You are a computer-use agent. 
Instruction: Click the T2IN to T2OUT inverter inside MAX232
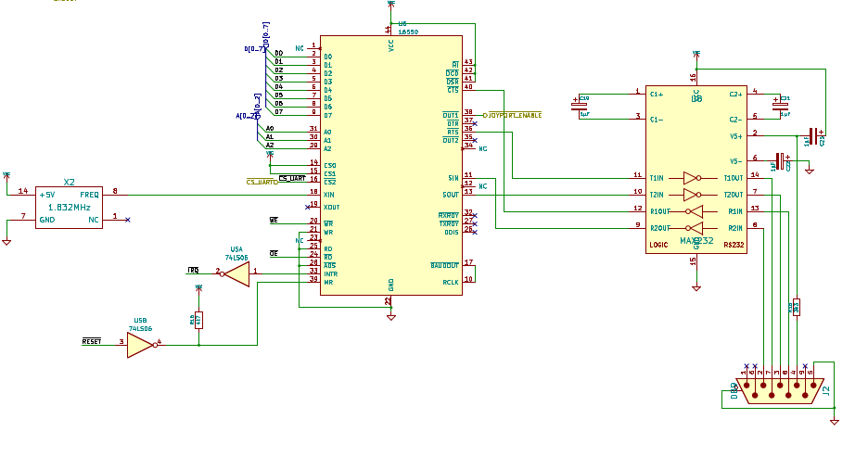[x=692, y=195]
